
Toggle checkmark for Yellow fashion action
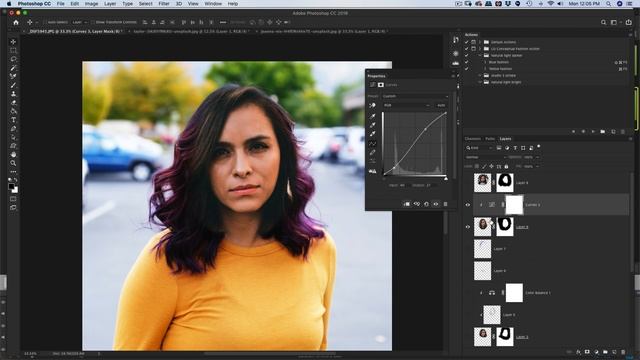[x=467, y=69]
